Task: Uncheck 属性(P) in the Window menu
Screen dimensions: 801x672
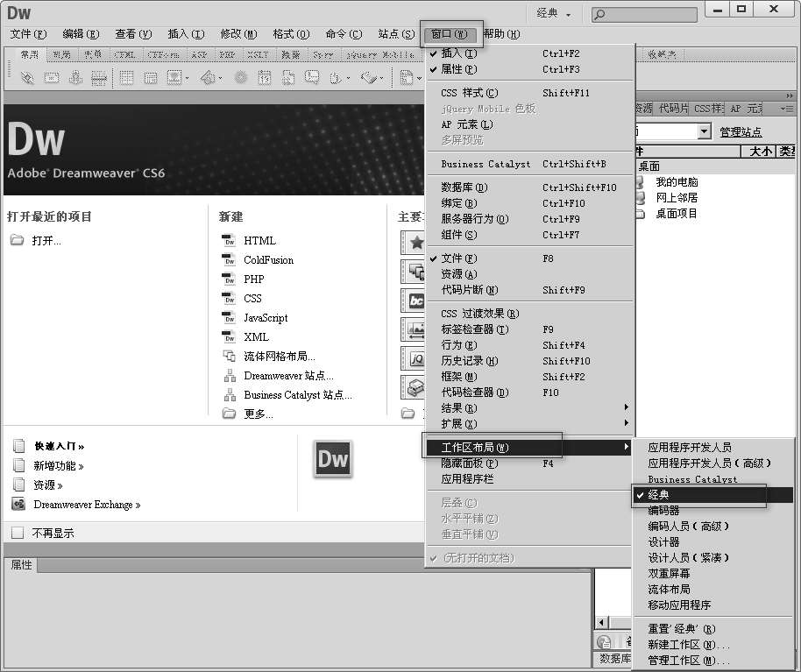Action: [529, 69]
